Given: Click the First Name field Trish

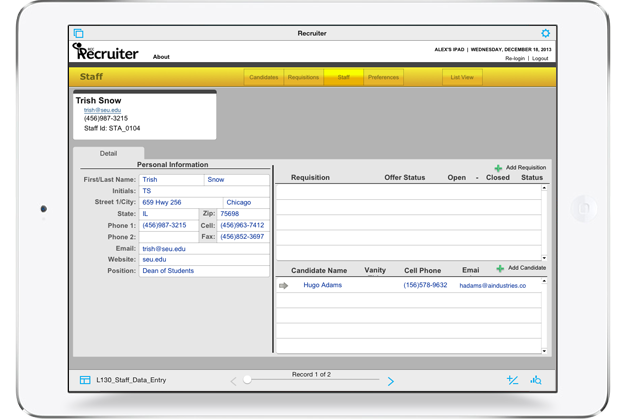Looking at the screenshot, I should point(171,180).
